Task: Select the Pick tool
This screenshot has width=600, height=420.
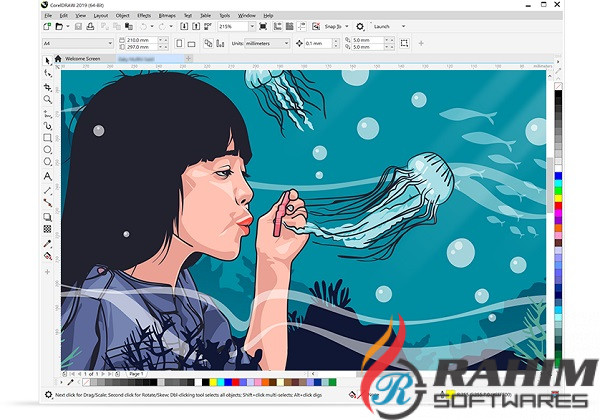Action: click(x=47, y=61)
